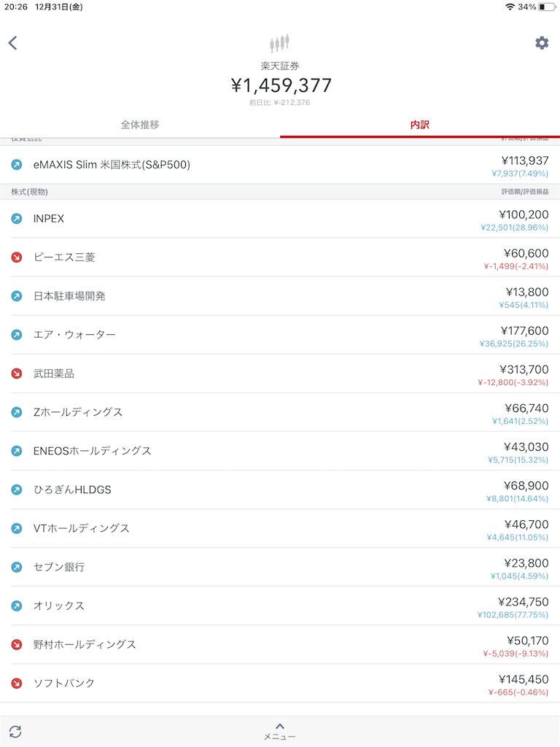Open the エア・ウォーター stock row
The image size is (560, 747).
coord(280,335)
